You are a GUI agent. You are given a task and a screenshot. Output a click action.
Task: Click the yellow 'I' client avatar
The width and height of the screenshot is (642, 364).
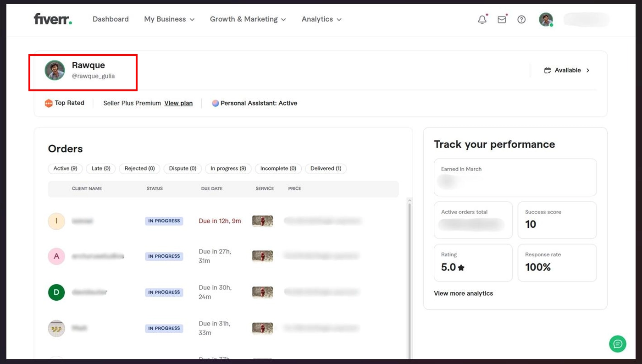56,221
